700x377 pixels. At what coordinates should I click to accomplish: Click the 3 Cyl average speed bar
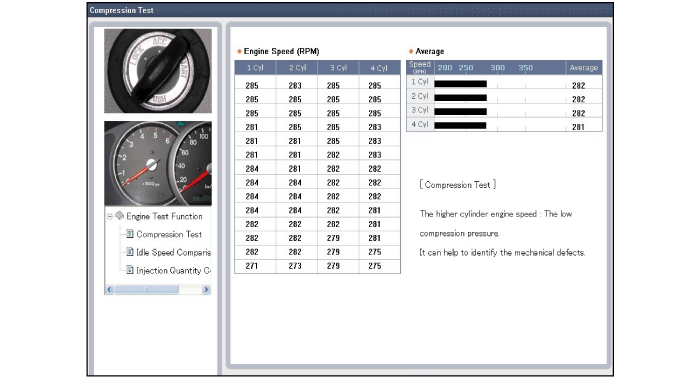point(460,112)
